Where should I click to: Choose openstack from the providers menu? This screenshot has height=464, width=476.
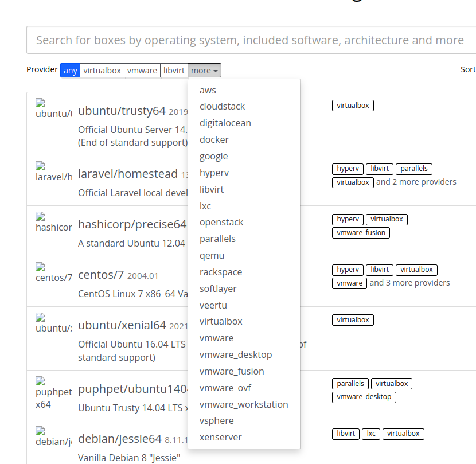[244, 223]
